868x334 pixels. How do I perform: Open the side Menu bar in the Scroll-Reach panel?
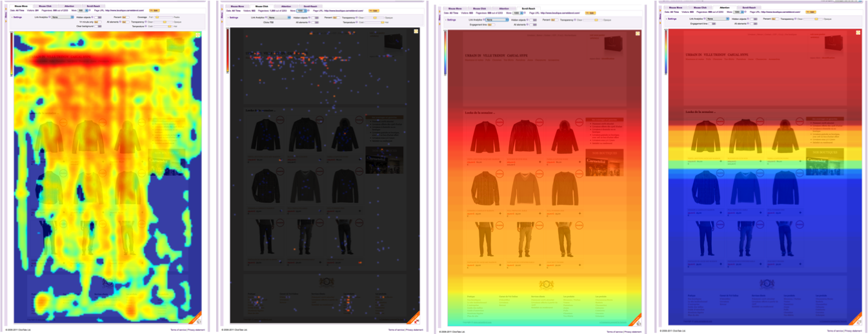pyautogui.click(x=439, y=17)
